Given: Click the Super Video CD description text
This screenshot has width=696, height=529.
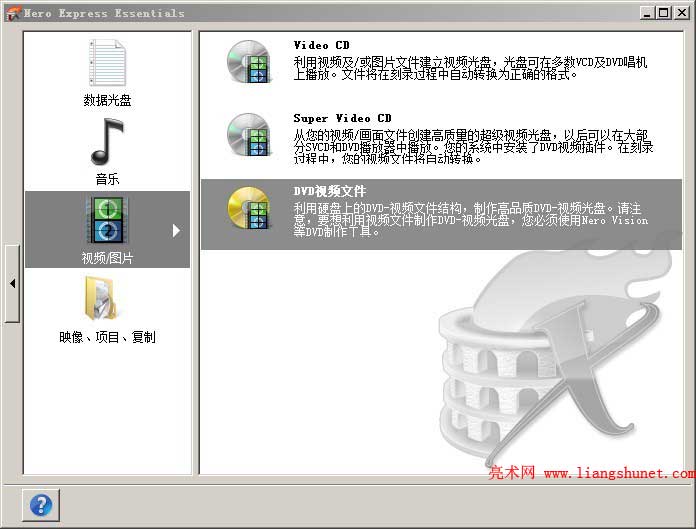Looking at the screenshot, I should coord(473,147).
